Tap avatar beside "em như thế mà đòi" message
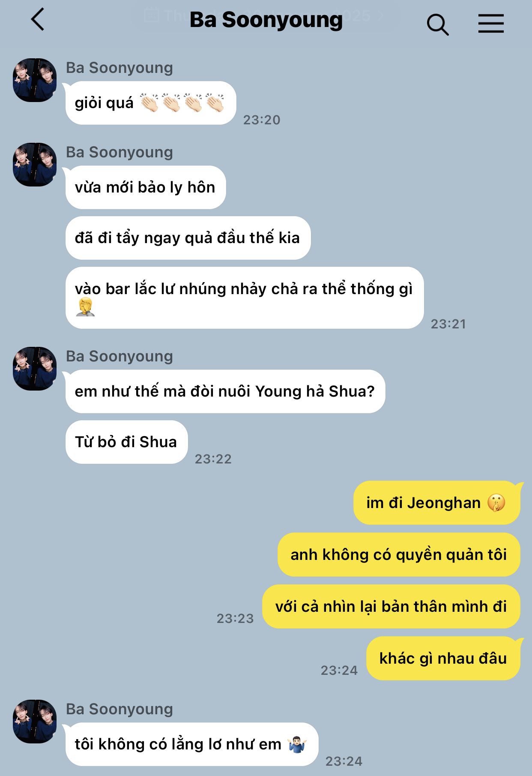 pyautogui.click(x=35, y=369)
